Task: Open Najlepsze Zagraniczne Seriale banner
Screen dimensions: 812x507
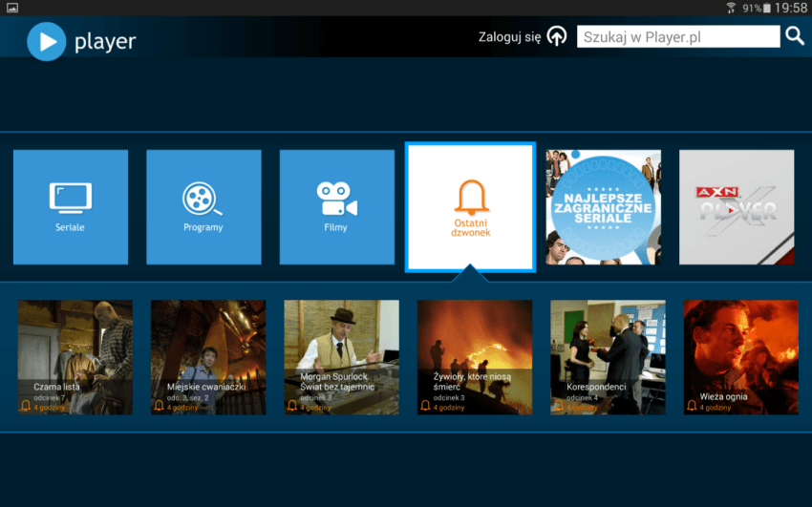Action: coord(603,206)
